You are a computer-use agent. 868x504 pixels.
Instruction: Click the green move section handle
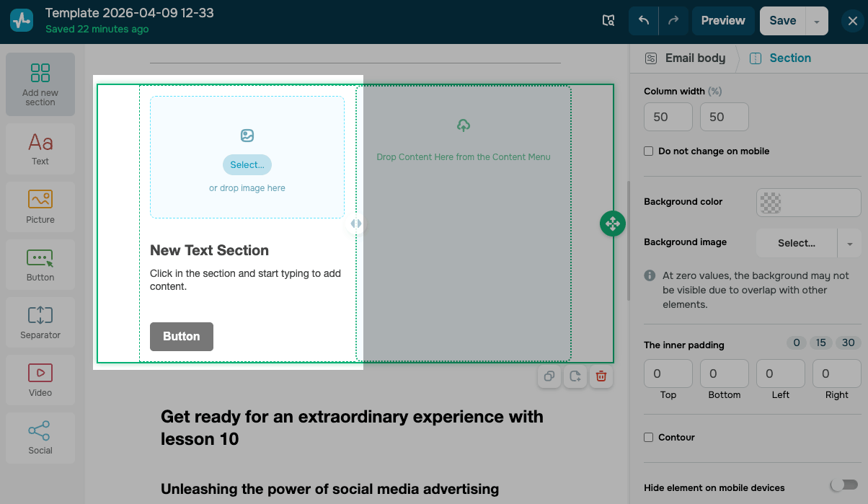tap(612, 224)
